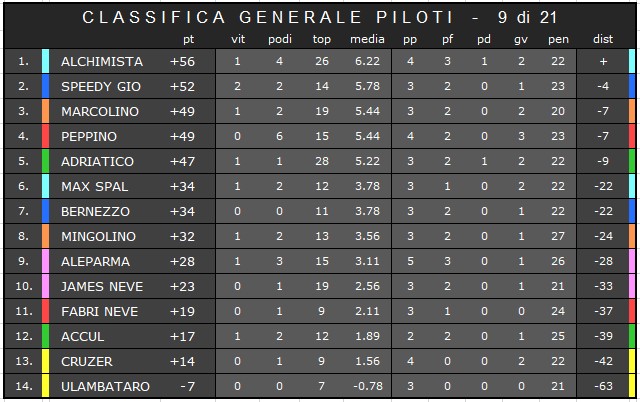Select the 'media' column header
The image size is (640, 402).
tap(367, 39)
